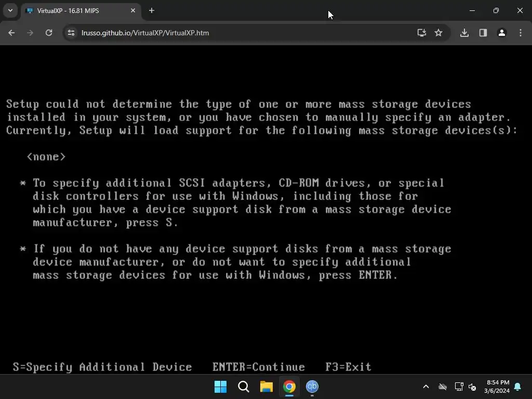532x399 pixels.
Task: Open Chrome's three-dot menu
Action: pyautogui.click(x=521, y=33)
